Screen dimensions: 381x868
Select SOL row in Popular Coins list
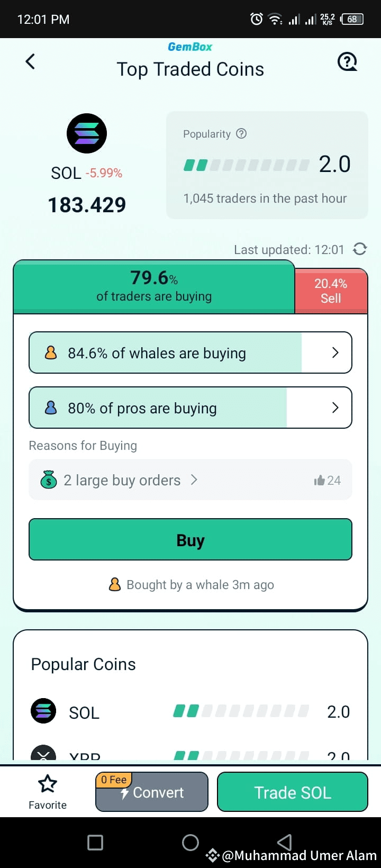(190, 711)
